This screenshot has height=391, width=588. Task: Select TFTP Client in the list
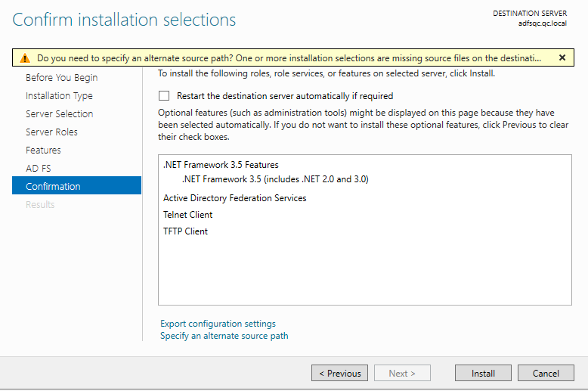[x=185, y=231]
